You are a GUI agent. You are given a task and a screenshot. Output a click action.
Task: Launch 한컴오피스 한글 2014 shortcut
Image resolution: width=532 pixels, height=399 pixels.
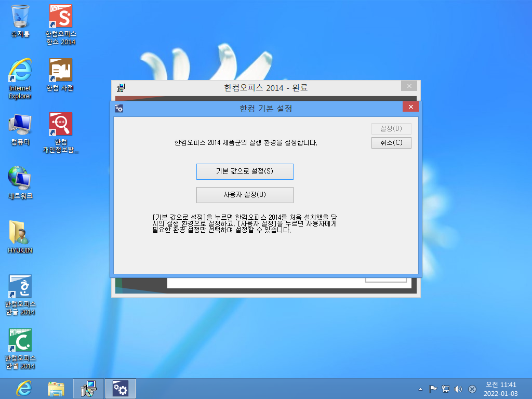(20, 295)
